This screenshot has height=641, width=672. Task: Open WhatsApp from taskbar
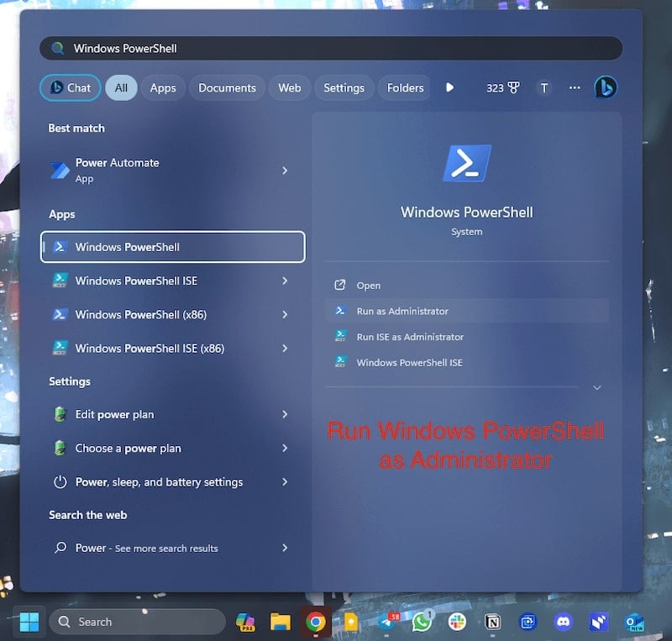423,622
